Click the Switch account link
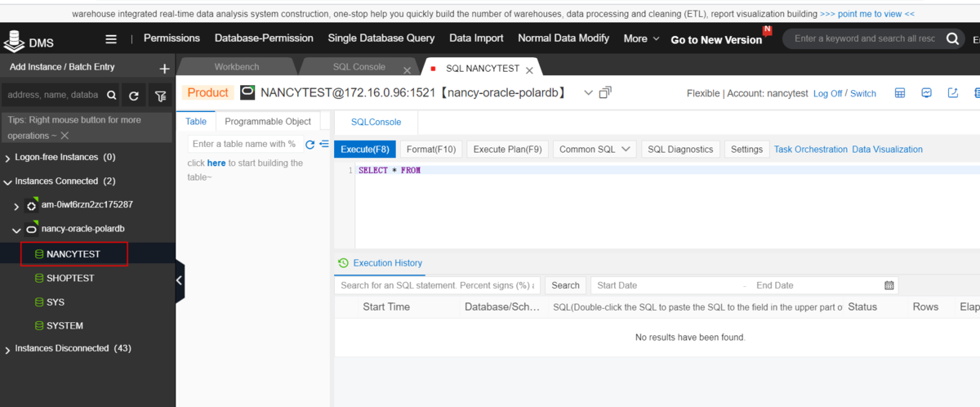Viewport: 980px width, 407px height. coord(863,94)
